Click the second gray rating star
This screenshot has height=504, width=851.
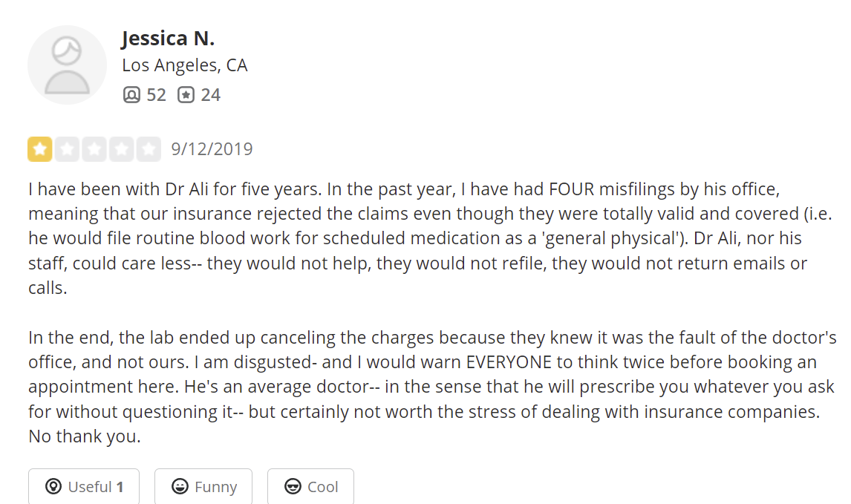point(67,149)
